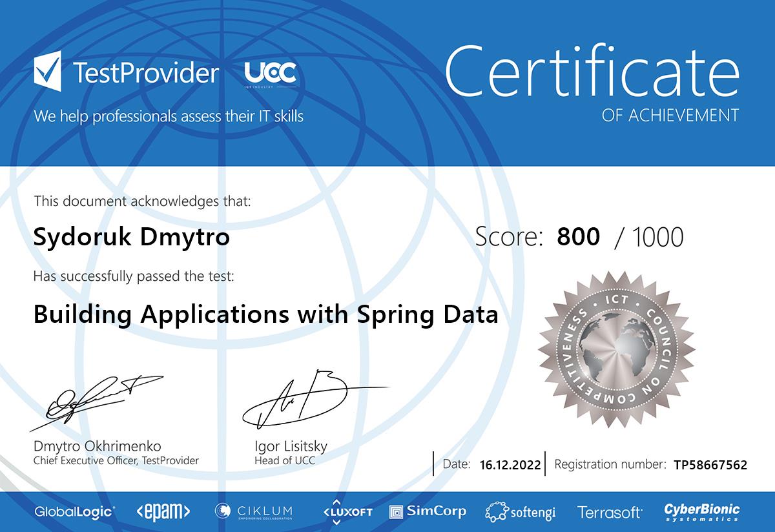Click the UCC ICT Industry logo
Screen dimensions: 775x532
(x=270, y=74)
